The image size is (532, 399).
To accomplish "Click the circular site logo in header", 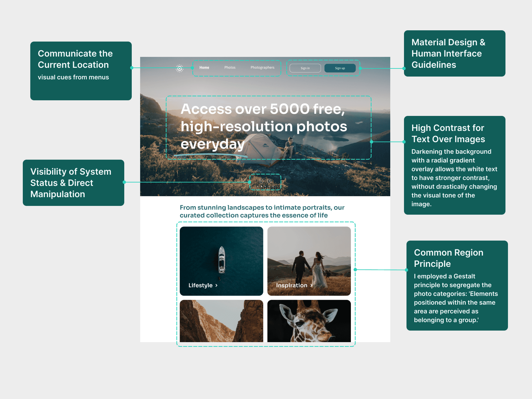I will (180, 68).
